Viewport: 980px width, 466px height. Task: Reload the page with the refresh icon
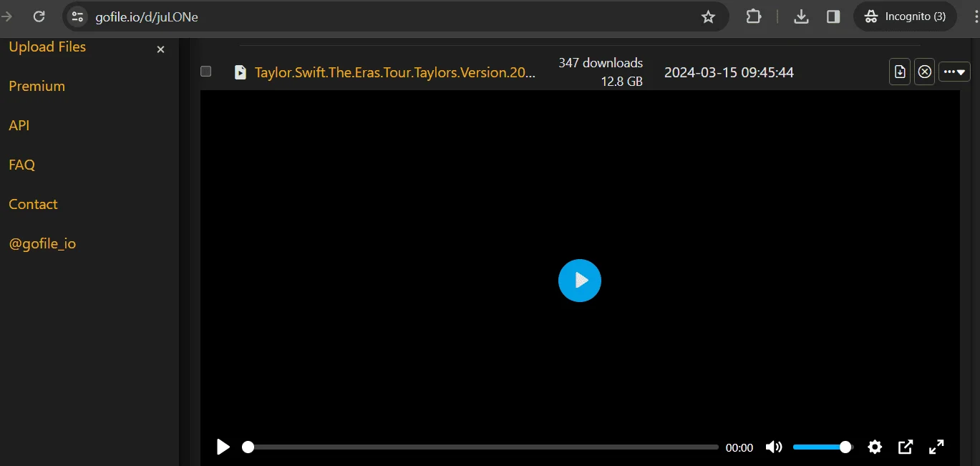click(x=39, y=16)
